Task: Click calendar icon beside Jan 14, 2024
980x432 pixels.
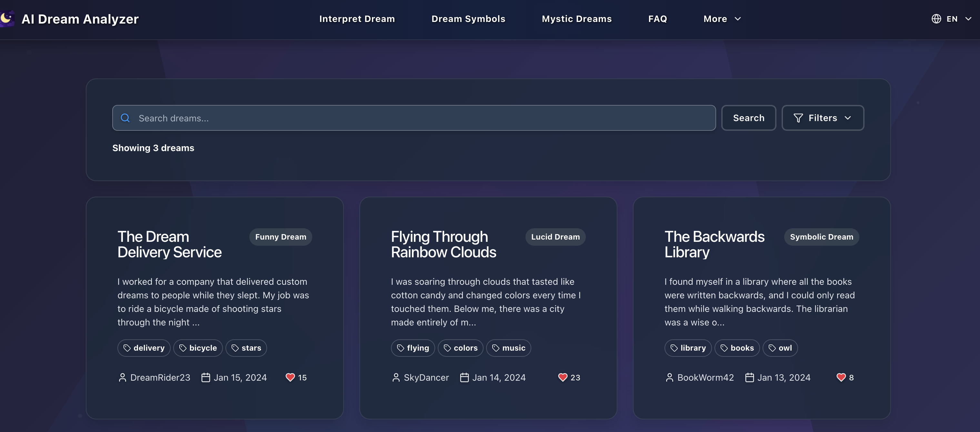Action: coord(464,377)
